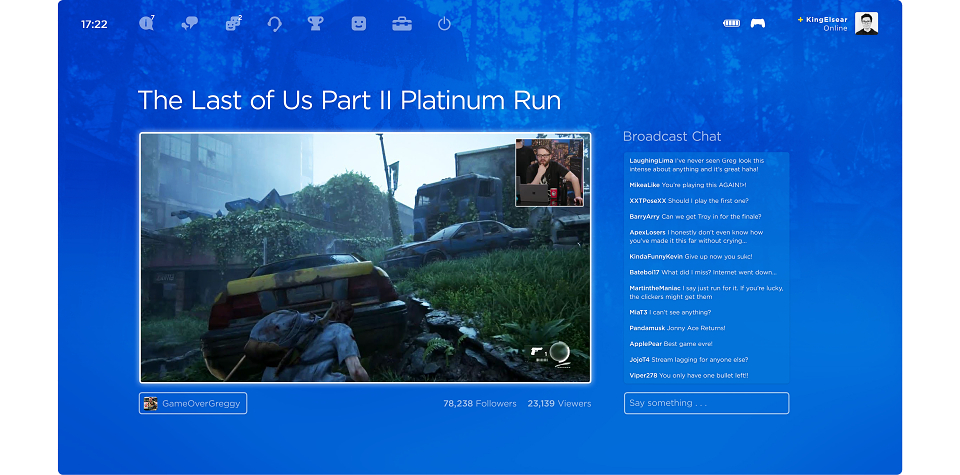Open the friends icon with badge 2
The height and width of the screenshot is (475, 960).
point(233,23)
